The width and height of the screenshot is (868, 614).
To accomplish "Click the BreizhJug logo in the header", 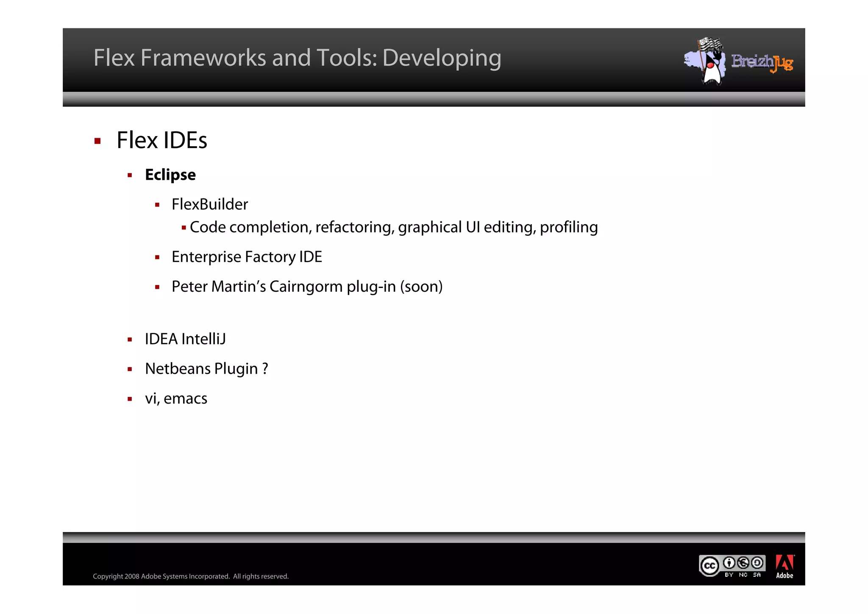I will click(738, 61).
